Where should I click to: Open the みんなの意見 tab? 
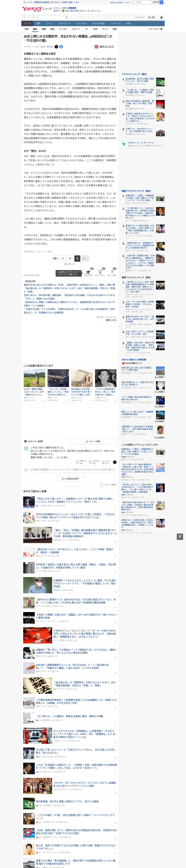click(x=98, y=24)
